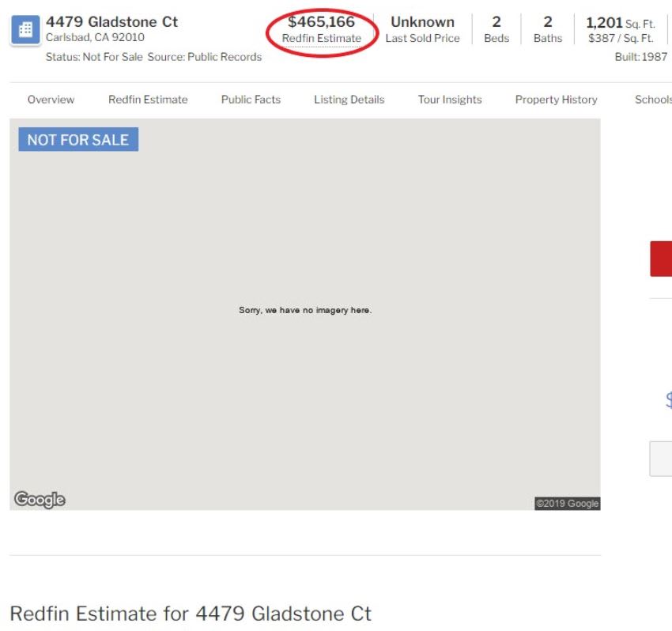This screenshot has height=631, width=672.
Task: Click the 1,201 Sq. Ft. value
Action: pos(620,23)
